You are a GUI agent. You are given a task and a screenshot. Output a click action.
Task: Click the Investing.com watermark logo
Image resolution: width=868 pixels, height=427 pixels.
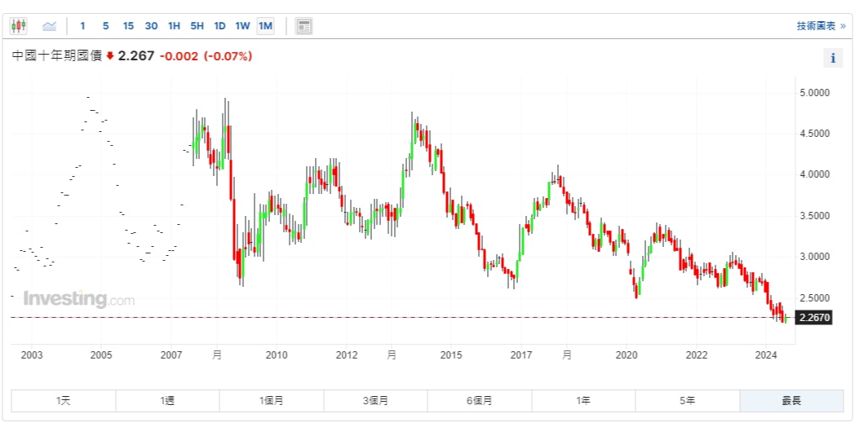78,299
